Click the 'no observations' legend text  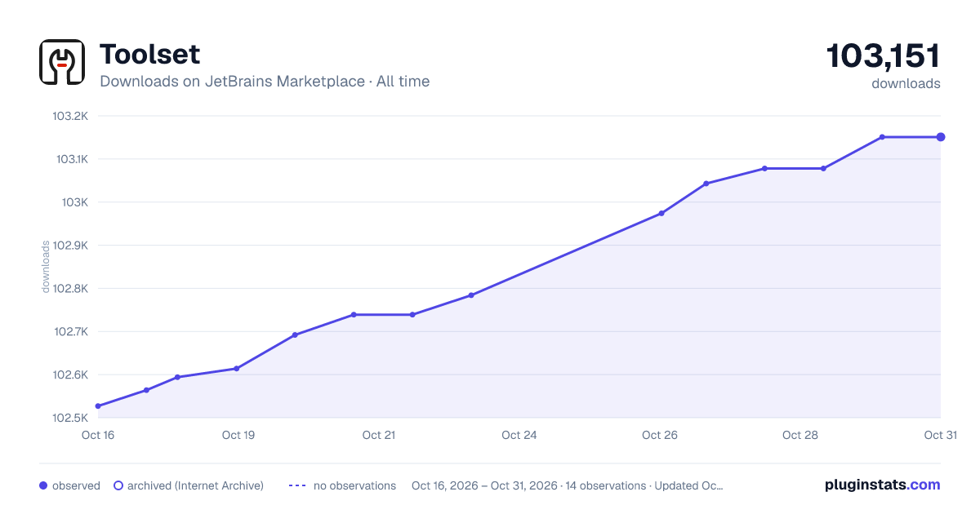pyautogui.click(x=354, y=485)
